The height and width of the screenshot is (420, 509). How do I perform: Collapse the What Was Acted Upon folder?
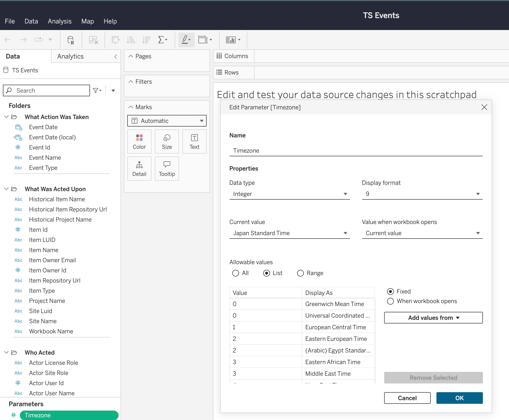tap(6, 189)
